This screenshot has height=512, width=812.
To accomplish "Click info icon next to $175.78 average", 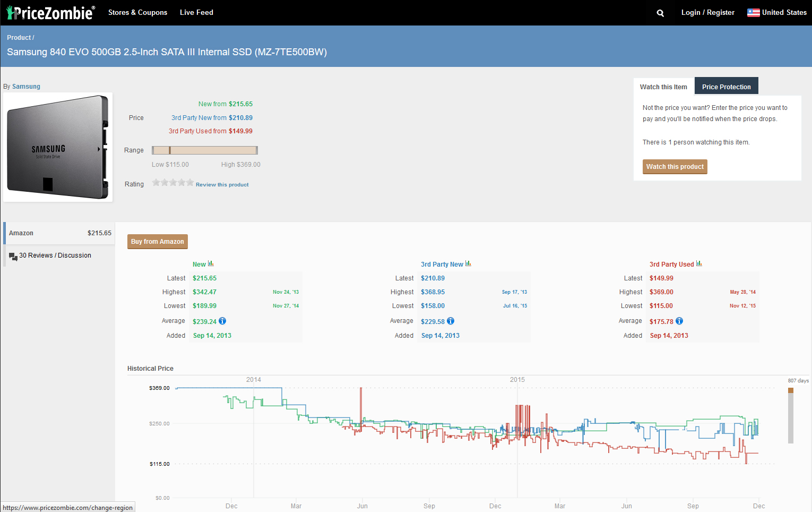I will click(x=679, y=321).
